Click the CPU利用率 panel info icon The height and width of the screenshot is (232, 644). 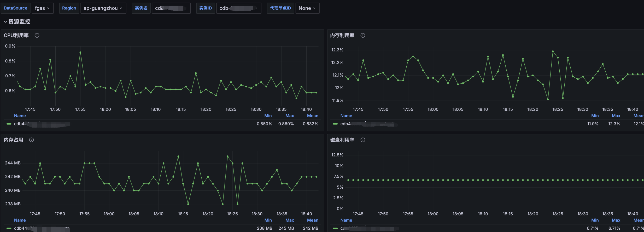pos(37,35)
